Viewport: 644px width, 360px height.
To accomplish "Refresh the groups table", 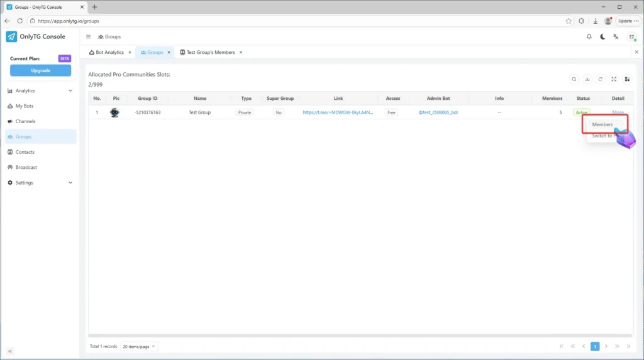I will [x=601, y=79].
